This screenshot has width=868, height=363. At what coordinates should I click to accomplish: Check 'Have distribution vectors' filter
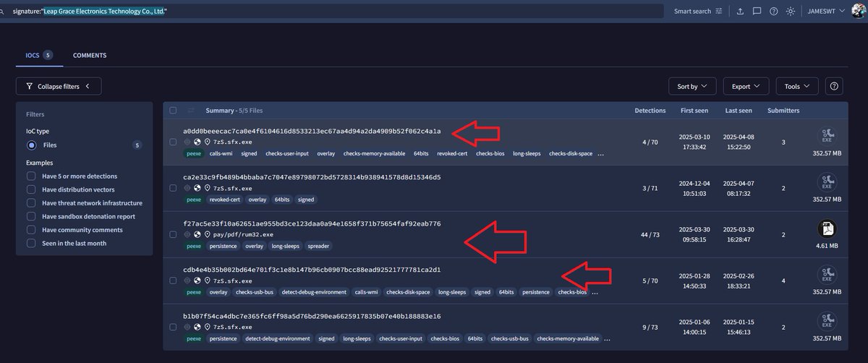[31, 189]
